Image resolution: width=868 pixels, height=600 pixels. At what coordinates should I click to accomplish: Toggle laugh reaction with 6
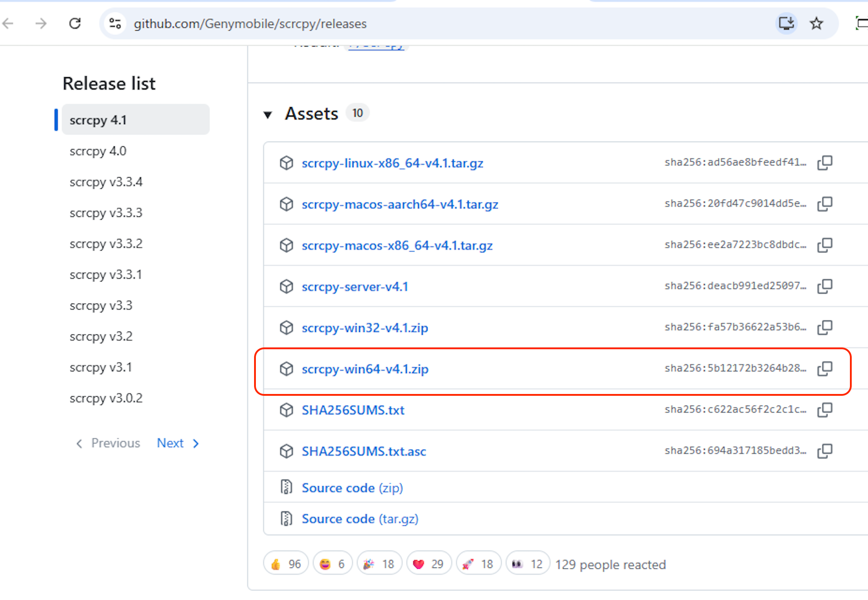point(332,564)
